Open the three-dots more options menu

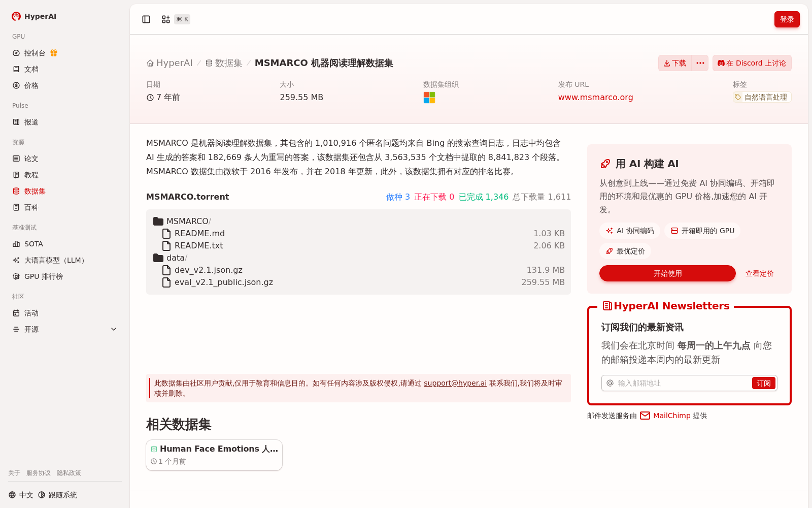tap(700, 63)
